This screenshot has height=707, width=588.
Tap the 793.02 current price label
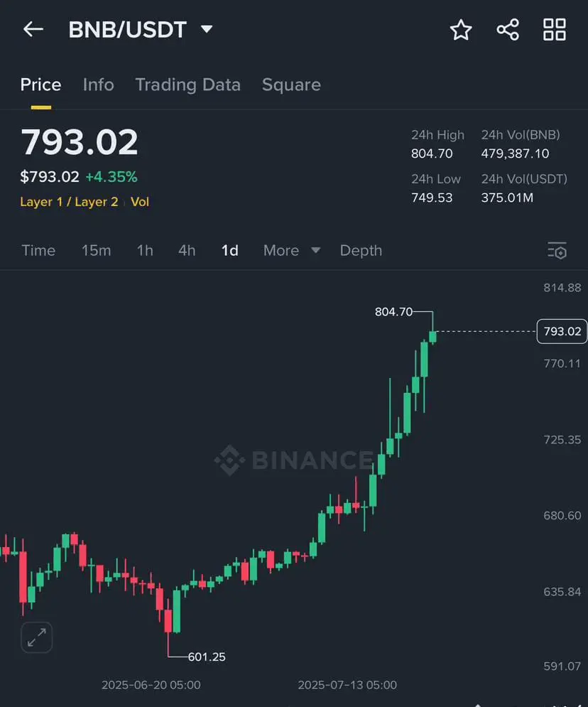click(562, 331)
